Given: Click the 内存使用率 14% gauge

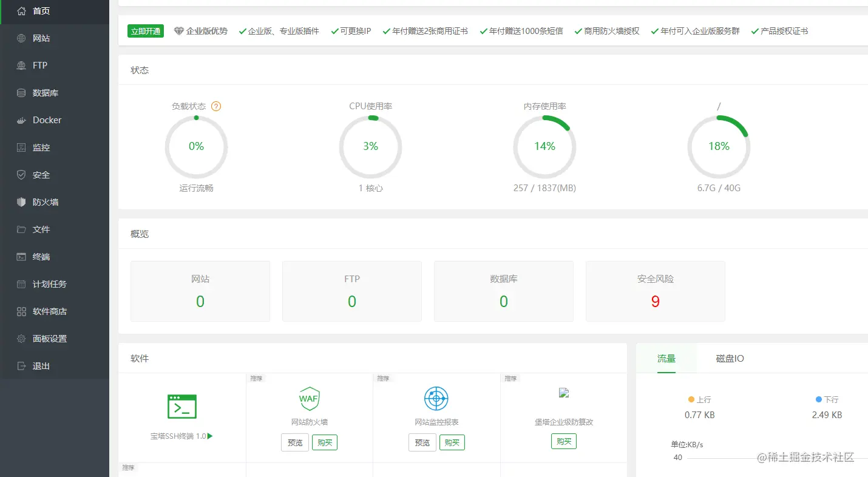Looking at the screenshot, I should click(544, 147).
